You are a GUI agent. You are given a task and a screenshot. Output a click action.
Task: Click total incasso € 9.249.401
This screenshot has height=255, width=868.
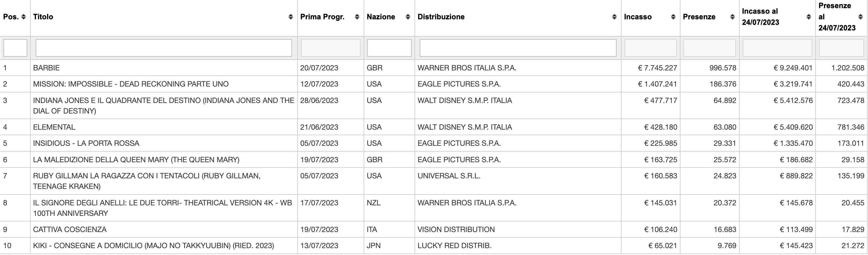pyautogui.click(x=793, y=68)
